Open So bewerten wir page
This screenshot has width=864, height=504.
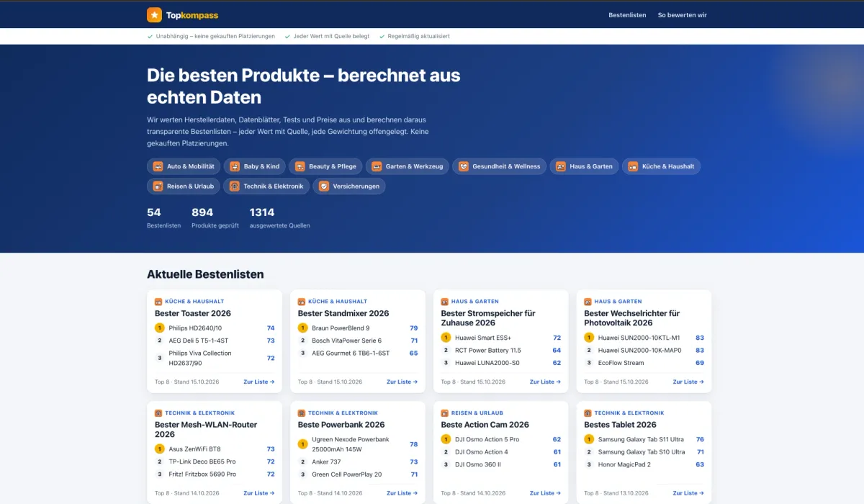pos(682,15)
